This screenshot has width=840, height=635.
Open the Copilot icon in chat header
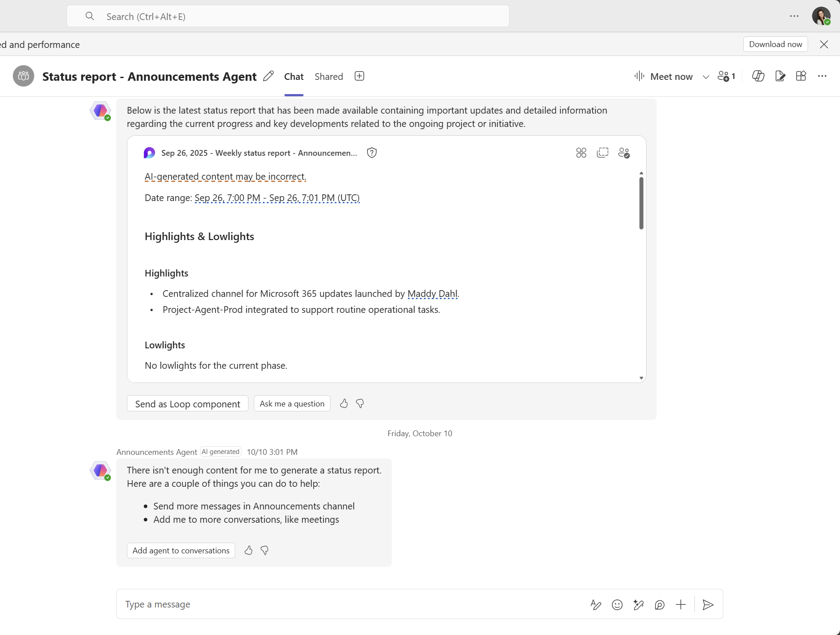pos(758,76)
